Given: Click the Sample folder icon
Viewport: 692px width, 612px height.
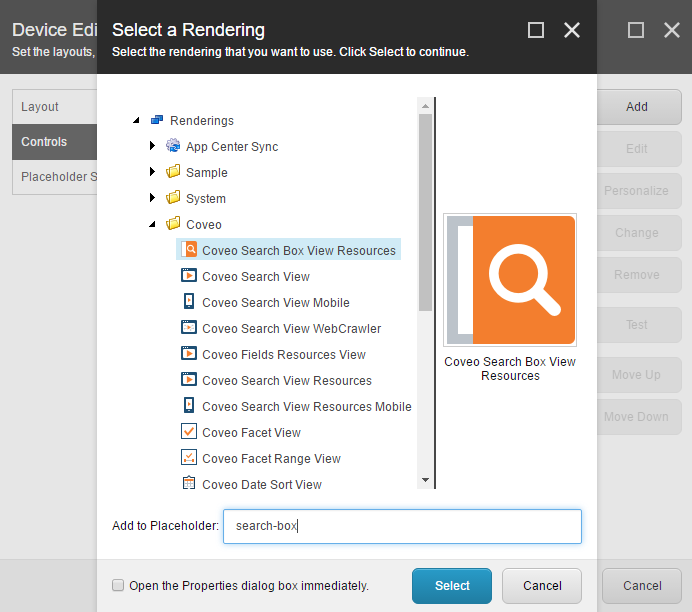Looking at the screenshot, I should point(173,172).
